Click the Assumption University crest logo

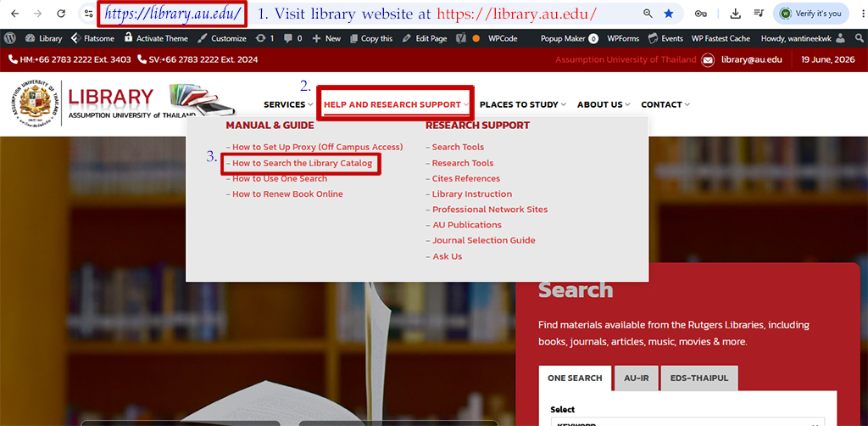(35, 102)
